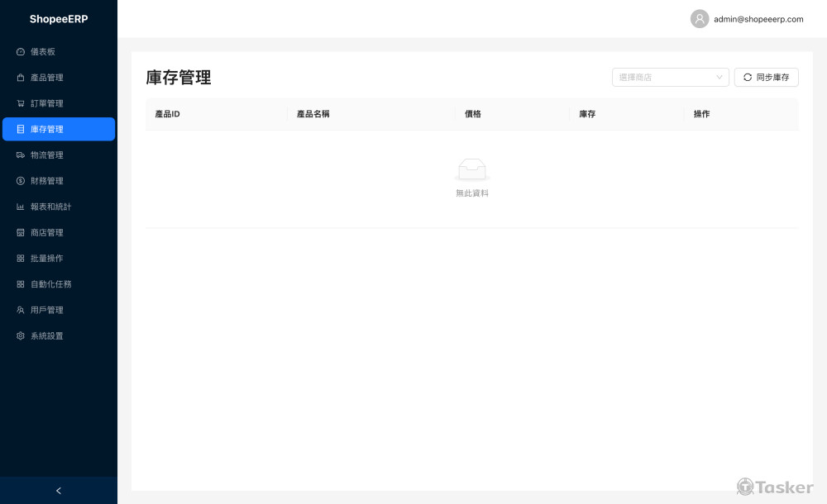Open 財務管理 in the sidebar

pos(59,181)
